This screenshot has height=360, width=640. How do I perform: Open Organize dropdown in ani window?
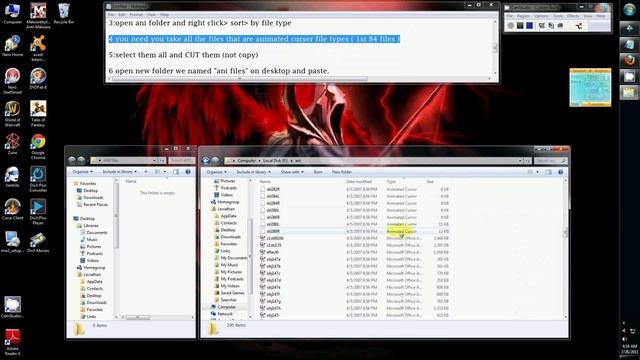point(216,172)
